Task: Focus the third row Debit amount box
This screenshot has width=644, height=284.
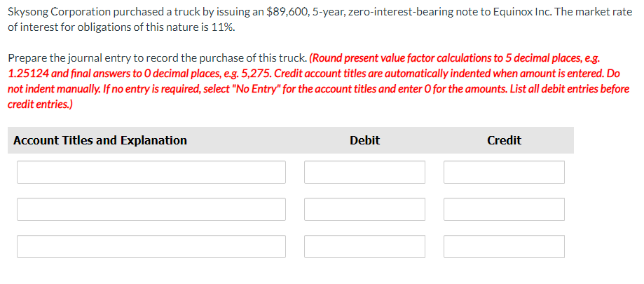Action: [x=364, y=247]
